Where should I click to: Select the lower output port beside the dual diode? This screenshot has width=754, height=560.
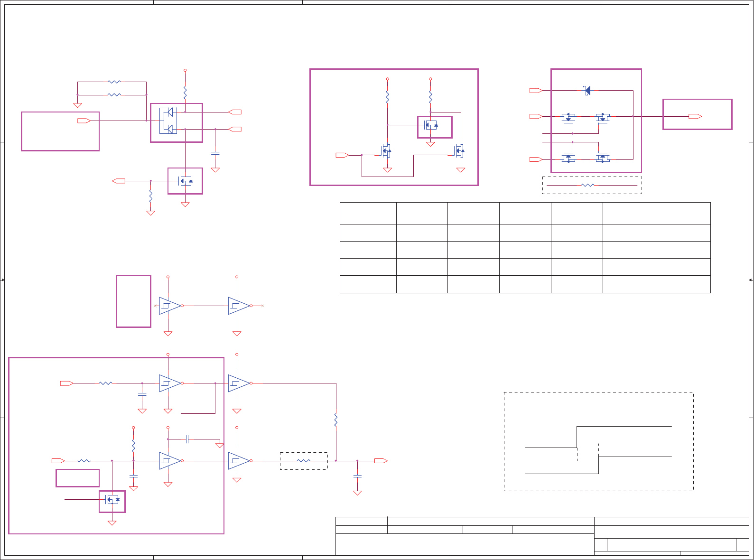coord(235,129)
